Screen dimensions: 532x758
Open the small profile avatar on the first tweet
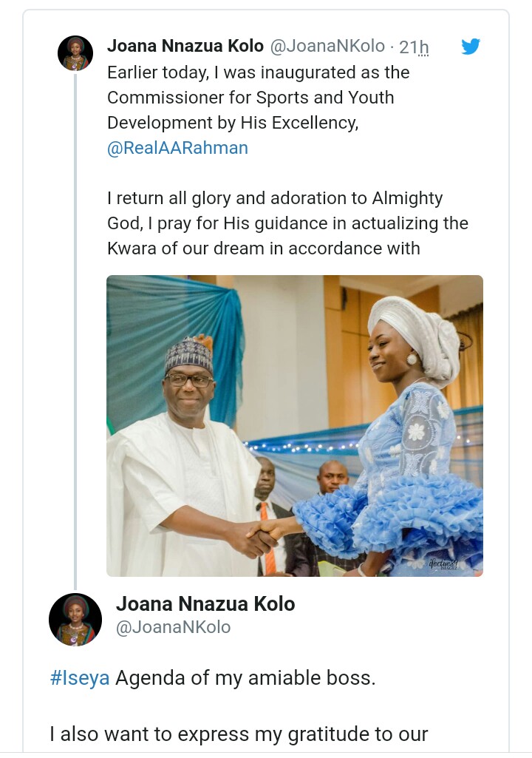[75, 53]
